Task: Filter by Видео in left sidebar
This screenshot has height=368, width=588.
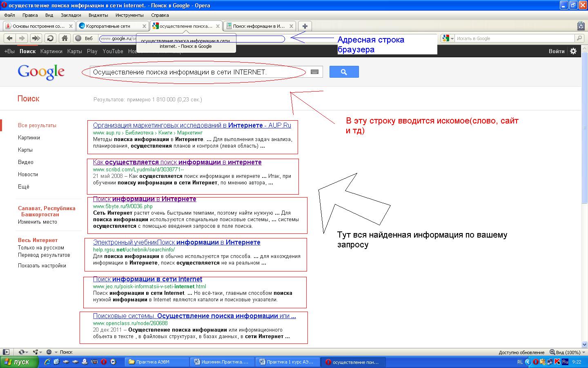Action: pos(26,162)
